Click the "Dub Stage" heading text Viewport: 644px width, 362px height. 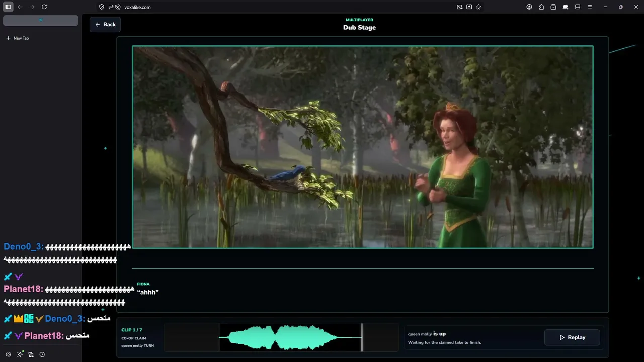coord(359,27)
